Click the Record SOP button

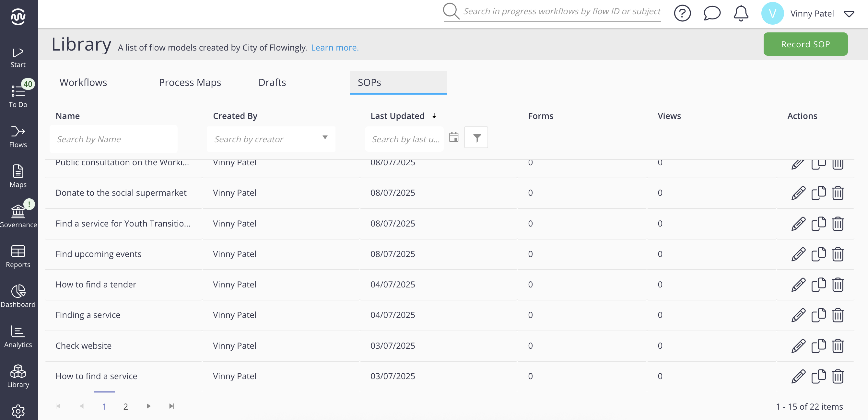(805, 44)
